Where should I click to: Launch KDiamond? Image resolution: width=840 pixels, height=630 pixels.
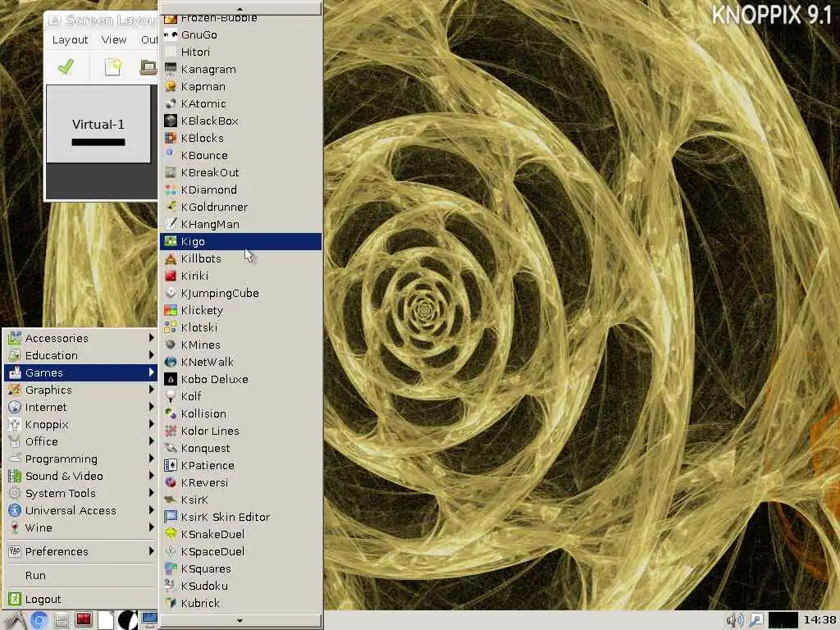pyautogui.click(x=240, y=189)
